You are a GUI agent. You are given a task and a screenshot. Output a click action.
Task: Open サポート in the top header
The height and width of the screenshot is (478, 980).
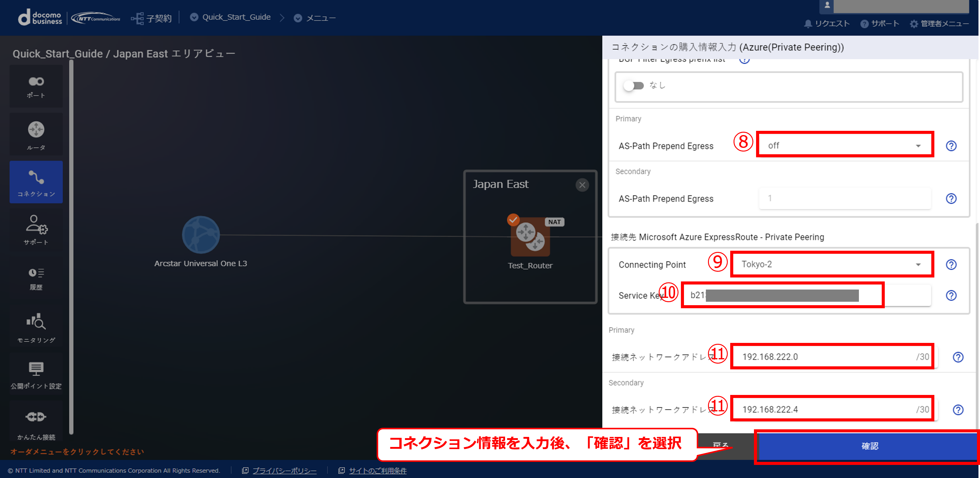pos(880,24)
